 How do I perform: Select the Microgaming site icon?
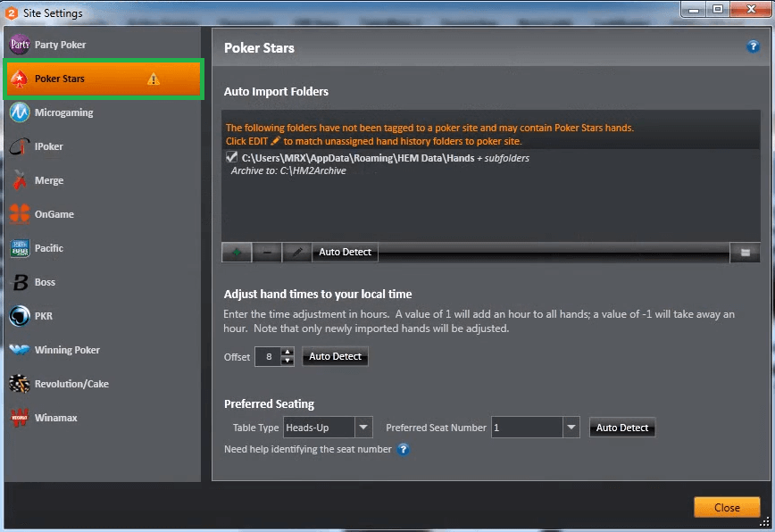click(x=20, y=112)
